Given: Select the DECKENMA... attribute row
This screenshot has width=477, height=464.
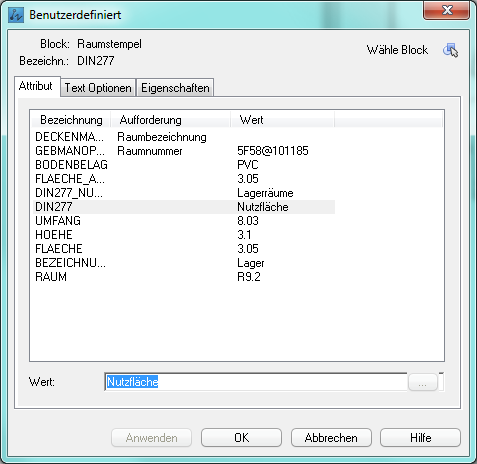Looking at the screenshot, I should click(185, 137).
